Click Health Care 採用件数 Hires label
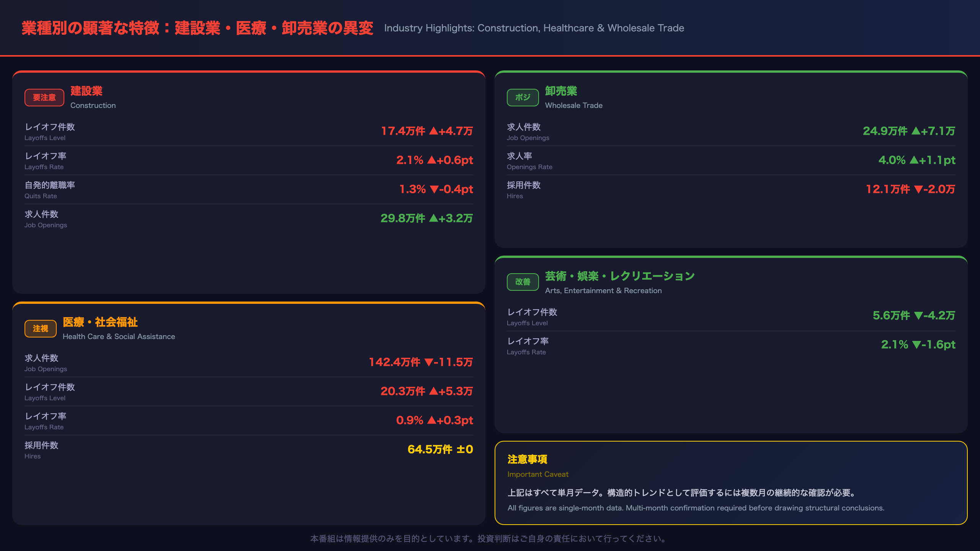 point(41,450)
